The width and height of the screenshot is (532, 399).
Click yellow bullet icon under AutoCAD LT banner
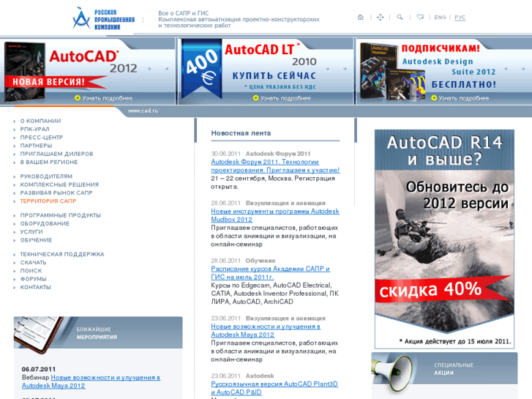[x=256, y=98]
